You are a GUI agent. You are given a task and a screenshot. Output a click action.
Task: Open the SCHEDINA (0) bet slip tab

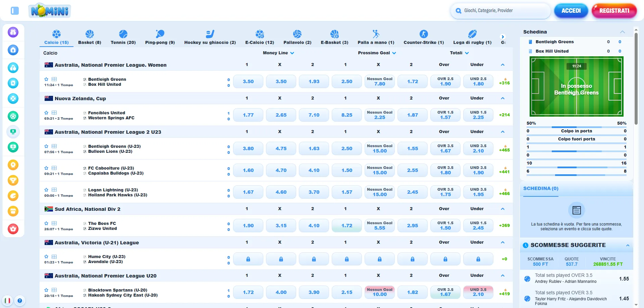(541, 189)
